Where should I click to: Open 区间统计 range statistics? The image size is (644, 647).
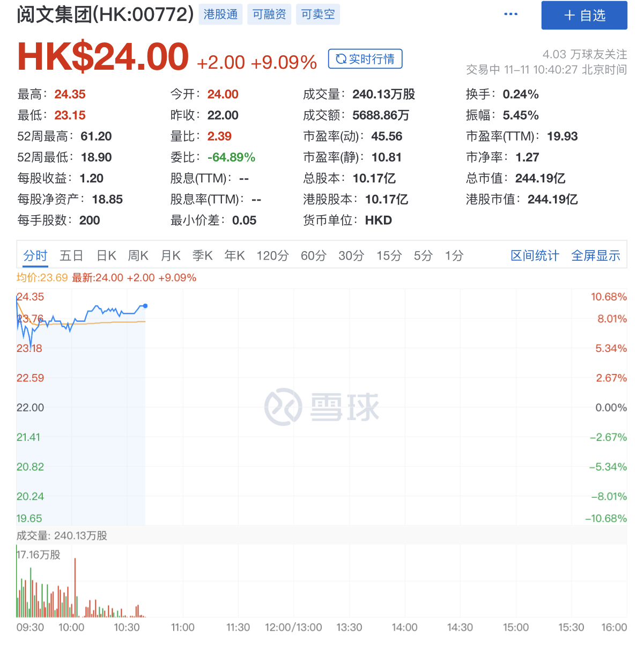click(x=535, y=256)
